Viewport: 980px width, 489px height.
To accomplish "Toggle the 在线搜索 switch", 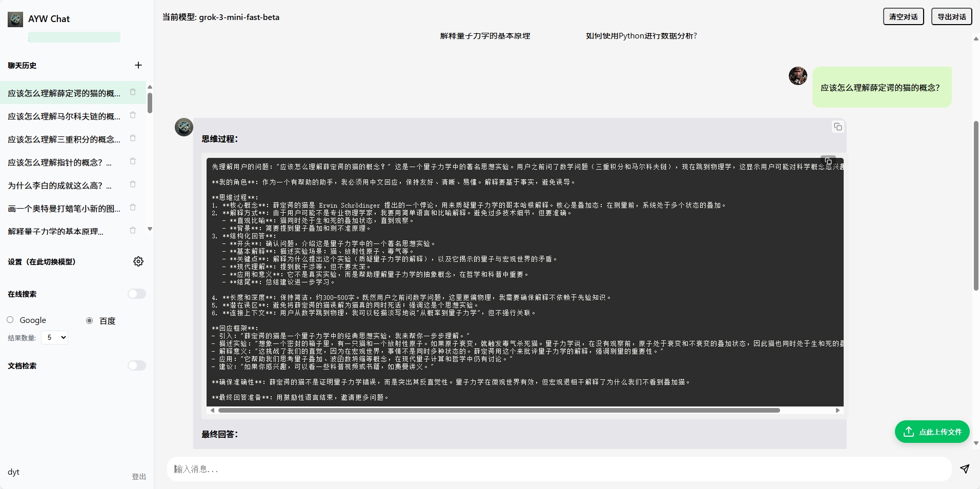I will (x=137, y=294).
